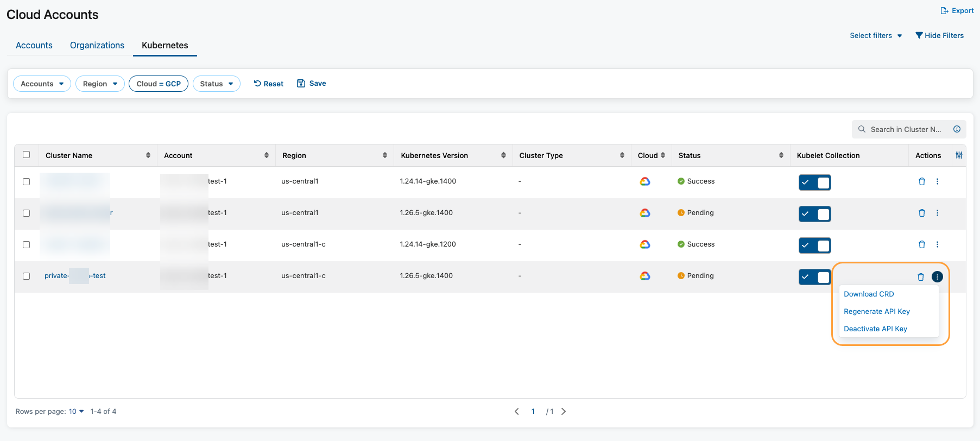Choose Regenerate API Key from the menu
The height and width of the screenshot is (441, 980).
tap(876, 312)
